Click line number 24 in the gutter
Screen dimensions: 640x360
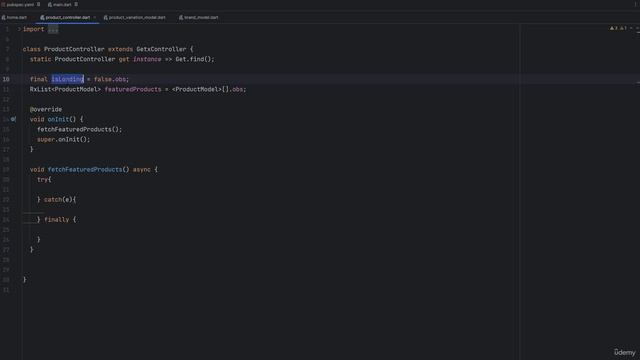[x=6, y=219]
